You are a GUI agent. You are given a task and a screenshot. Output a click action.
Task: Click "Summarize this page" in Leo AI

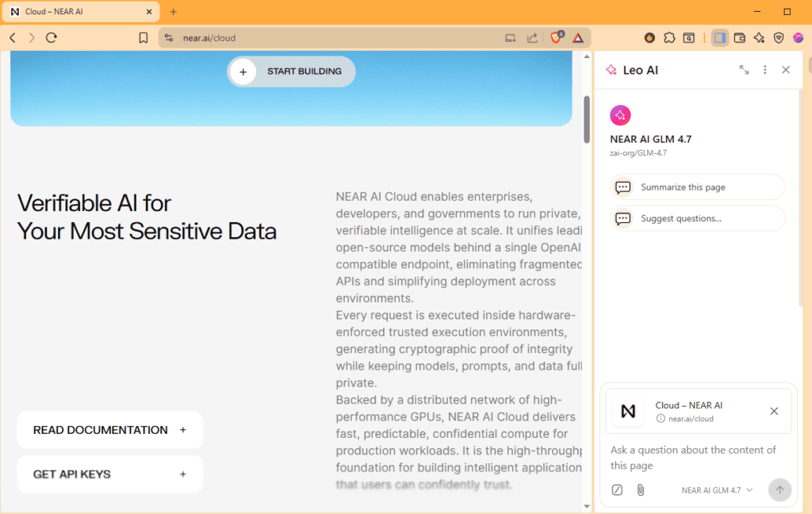click(x=697, y=186)
